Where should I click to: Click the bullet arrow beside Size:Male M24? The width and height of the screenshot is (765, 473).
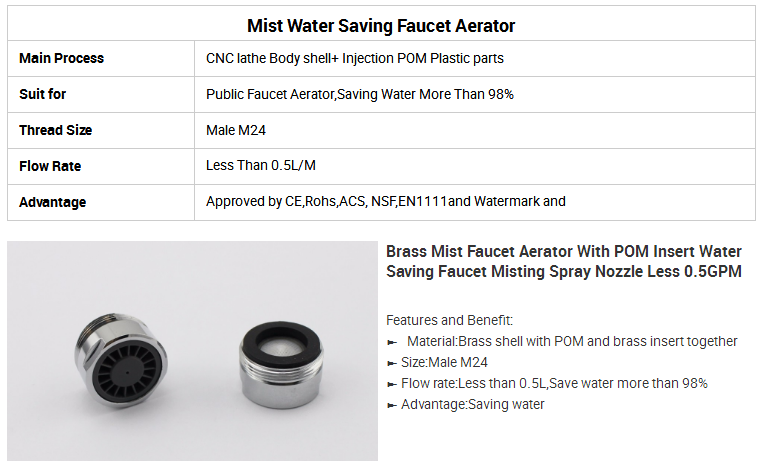392,363
